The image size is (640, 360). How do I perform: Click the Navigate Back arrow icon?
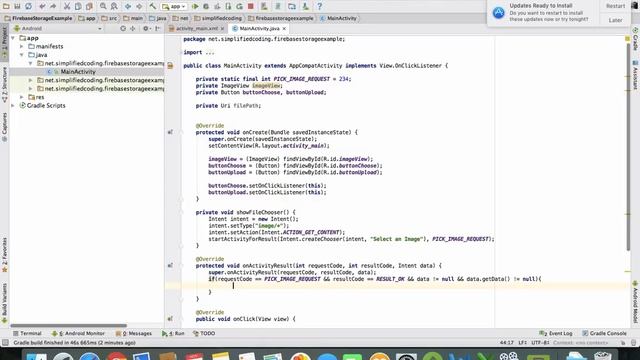click(x=128, y=7)
